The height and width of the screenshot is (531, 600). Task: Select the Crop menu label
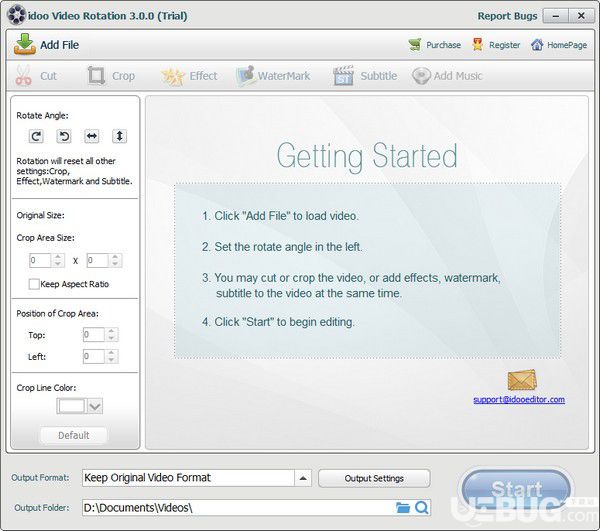point(123,76)
